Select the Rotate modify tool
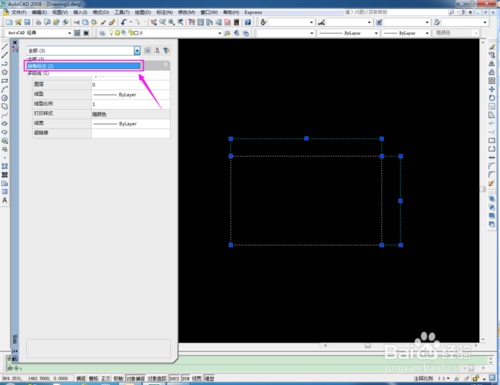The image size is (500, 385). point(492,98)
